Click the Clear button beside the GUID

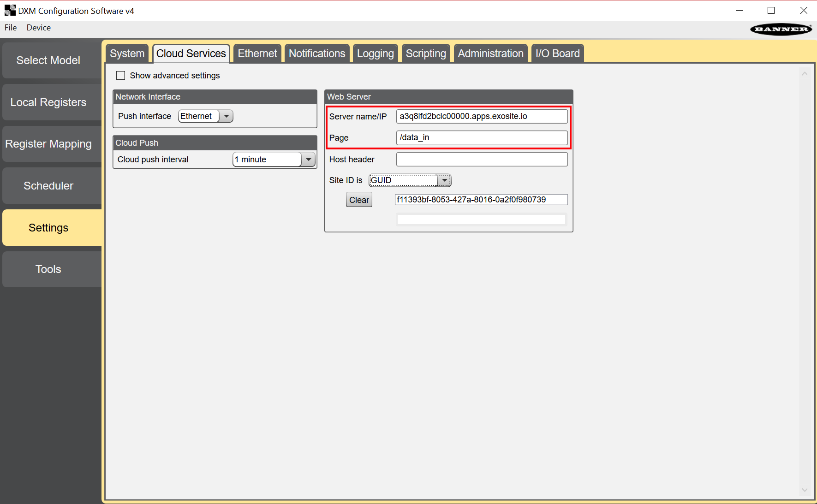pos(359,200)
